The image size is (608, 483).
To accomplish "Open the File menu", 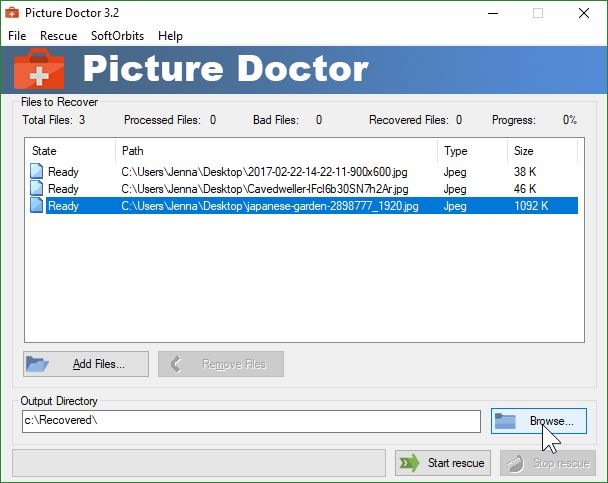I will point(17,36).
